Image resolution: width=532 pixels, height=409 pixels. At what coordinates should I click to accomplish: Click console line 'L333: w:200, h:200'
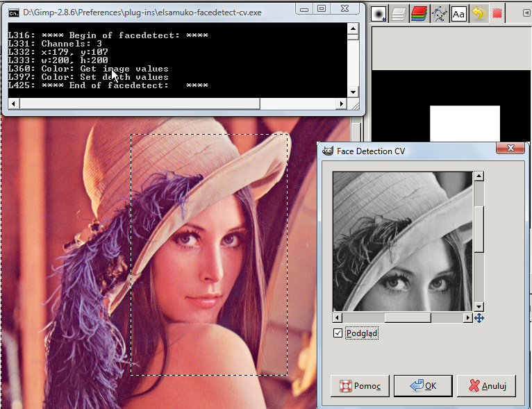58,60
